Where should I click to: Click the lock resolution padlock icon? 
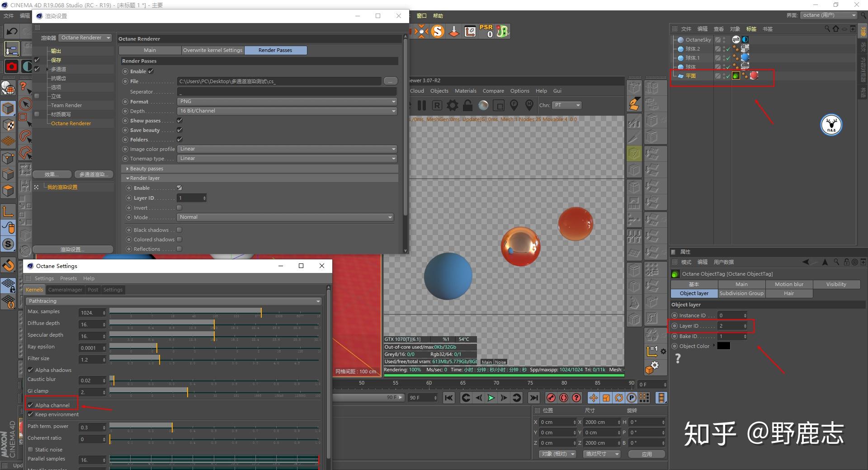coord(468,105)
